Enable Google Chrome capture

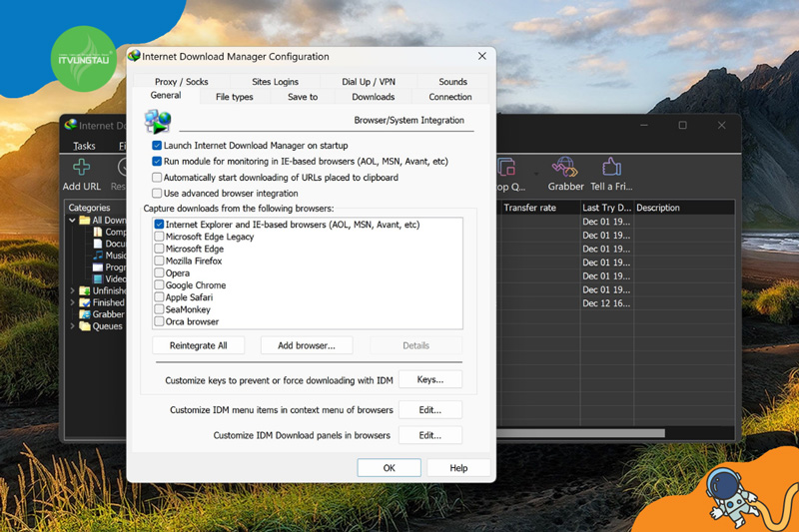159,285
